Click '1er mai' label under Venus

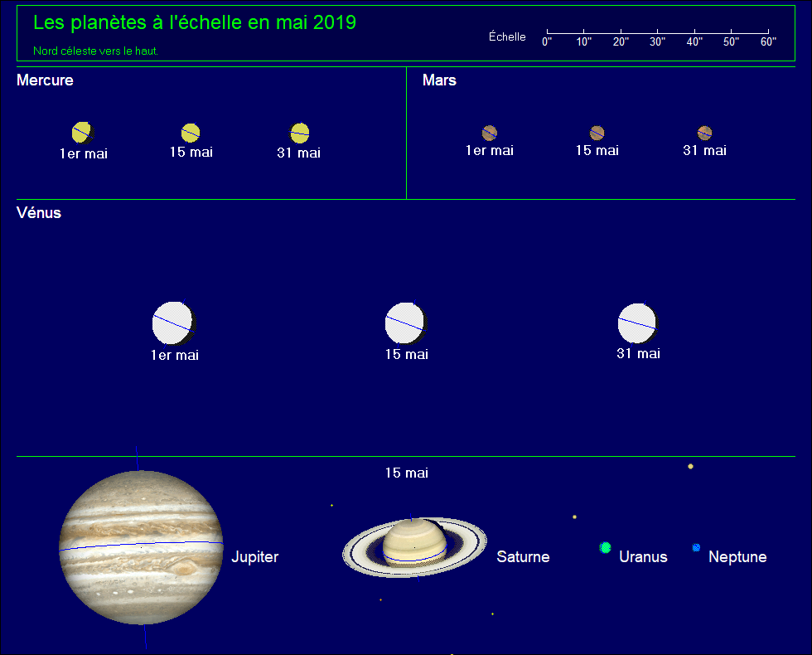175,355
